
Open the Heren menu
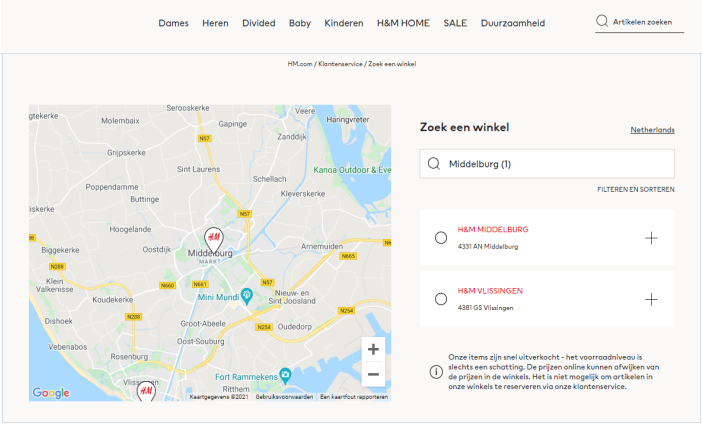pyautogui.click(x=215, y=23)
